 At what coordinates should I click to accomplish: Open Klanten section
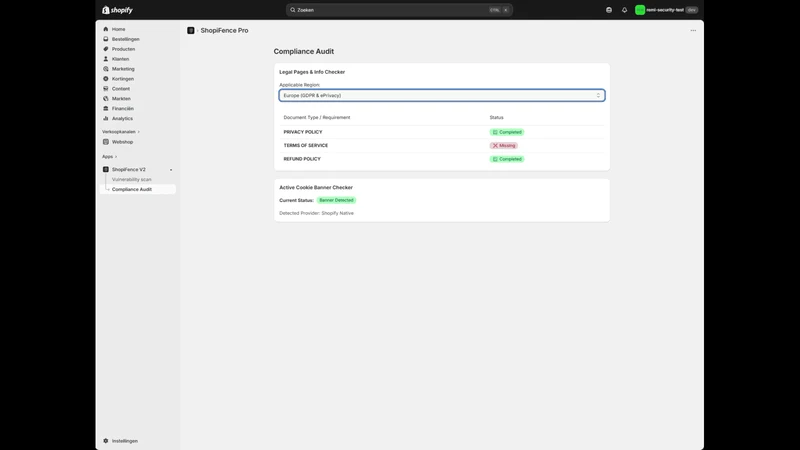pos(120,59)
